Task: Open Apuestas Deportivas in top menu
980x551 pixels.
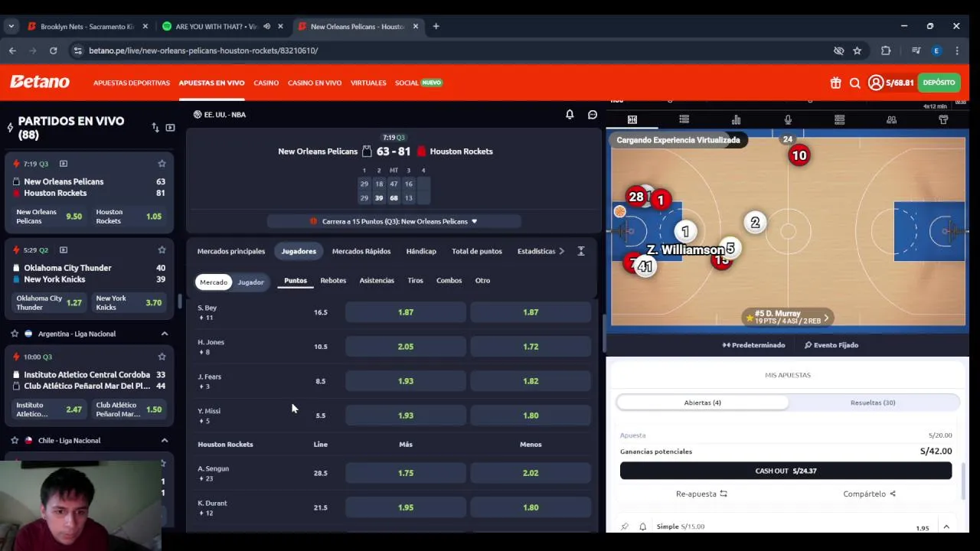Action: pos(132,83)
